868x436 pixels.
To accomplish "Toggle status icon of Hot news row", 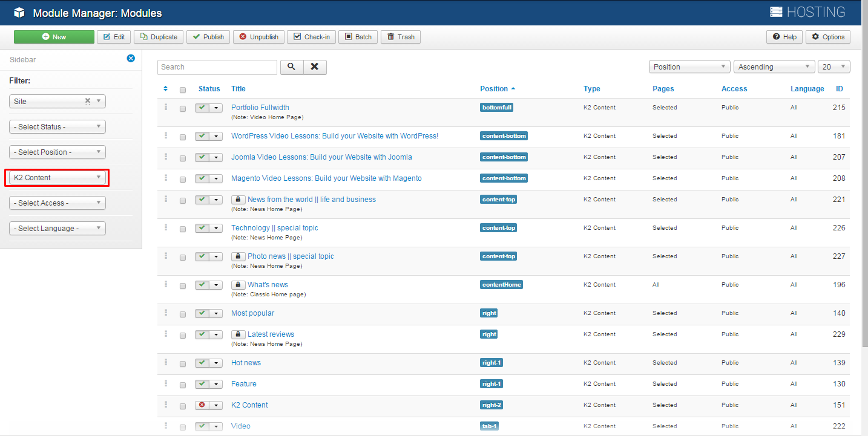I will (202, 363).
